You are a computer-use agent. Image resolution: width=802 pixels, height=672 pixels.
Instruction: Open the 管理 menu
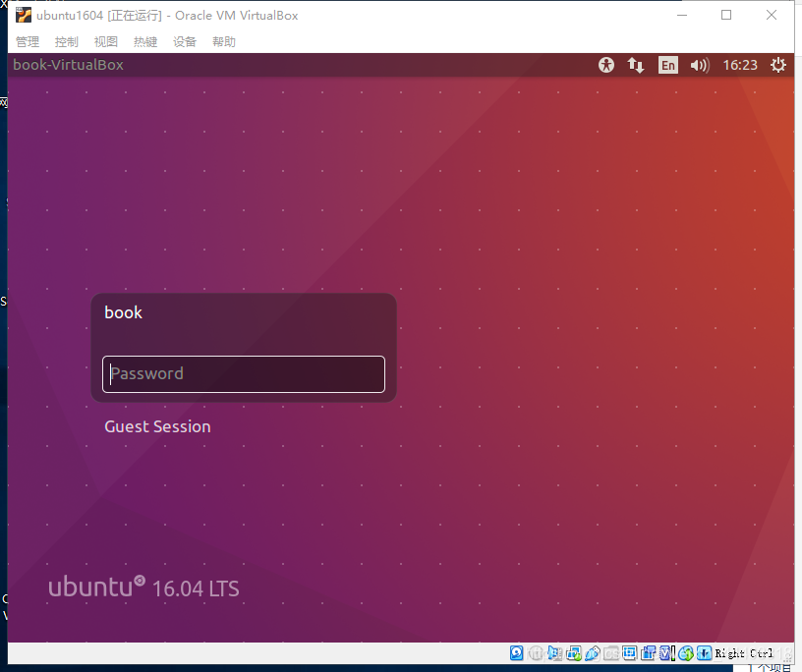point(28,42)
